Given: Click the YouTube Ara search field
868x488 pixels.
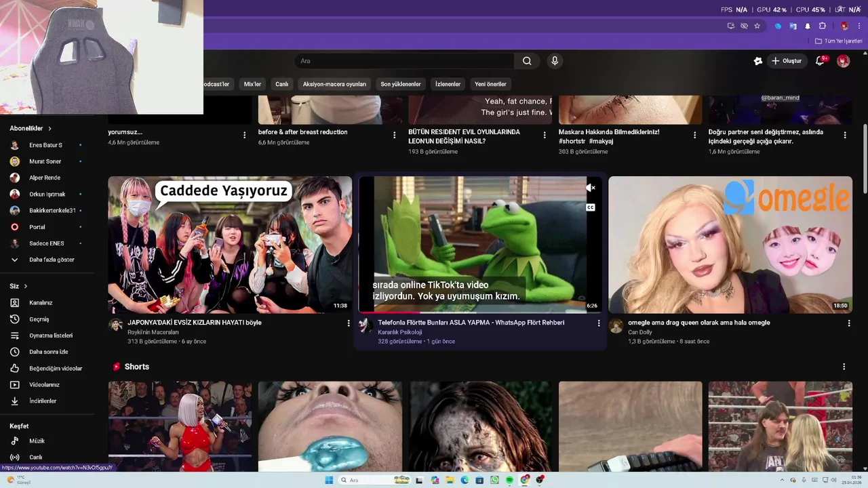Looking at the screenshot, I should 404,61.
